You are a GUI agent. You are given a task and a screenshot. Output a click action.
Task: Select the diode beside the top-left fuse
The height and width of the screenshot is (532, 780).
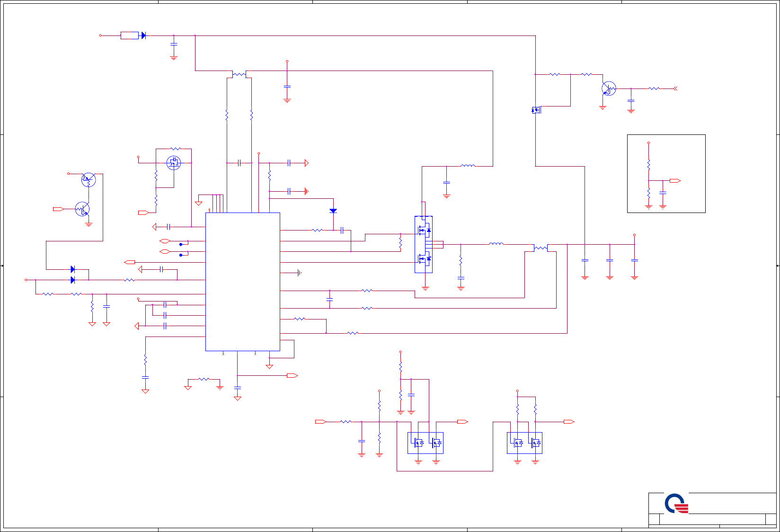tap(143, 35)
